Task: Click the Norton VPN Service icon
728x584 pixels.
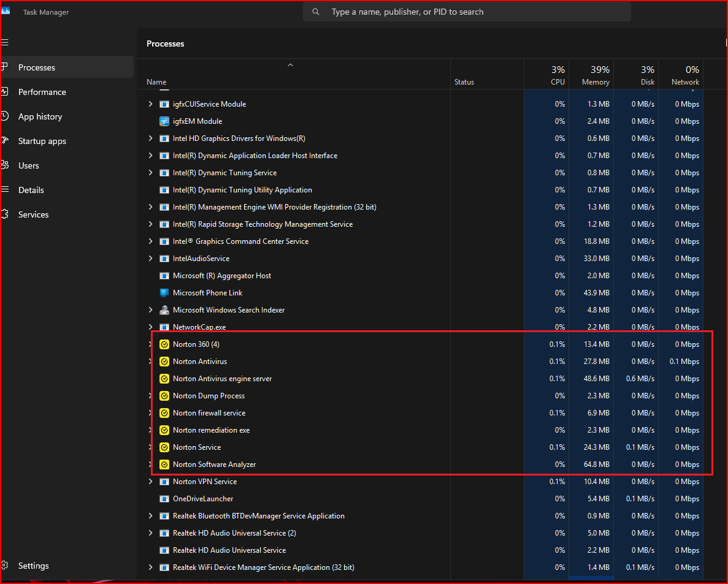Action: [x=164, y=482]
